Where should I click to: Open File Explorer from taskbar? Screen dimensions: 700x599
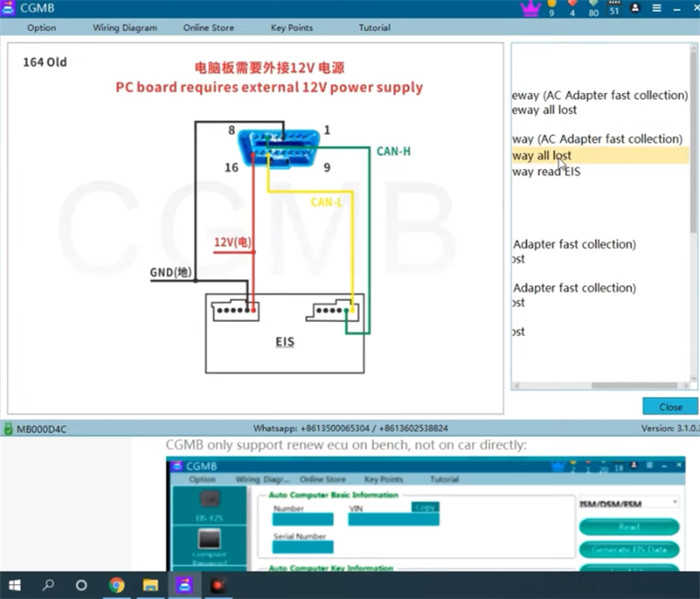click(x=150, y=585)
